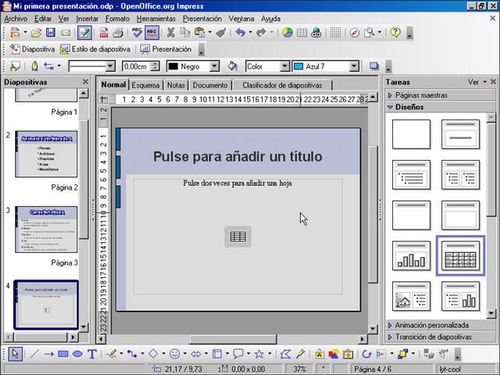500x375 pixels.
Task: Open the Navigator compass icon
Action: point(355,33)
